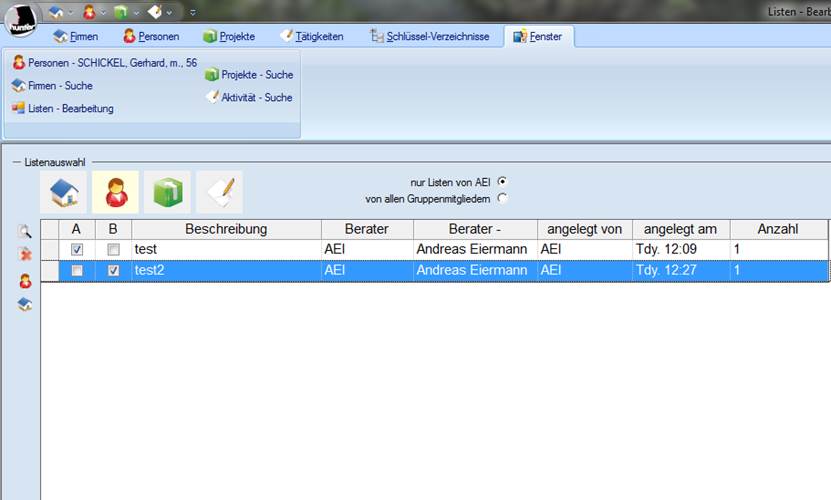Screen dimensions: 831x500
Task: Click the magnifier search icon in left sidebar
Action: point(25,231)
